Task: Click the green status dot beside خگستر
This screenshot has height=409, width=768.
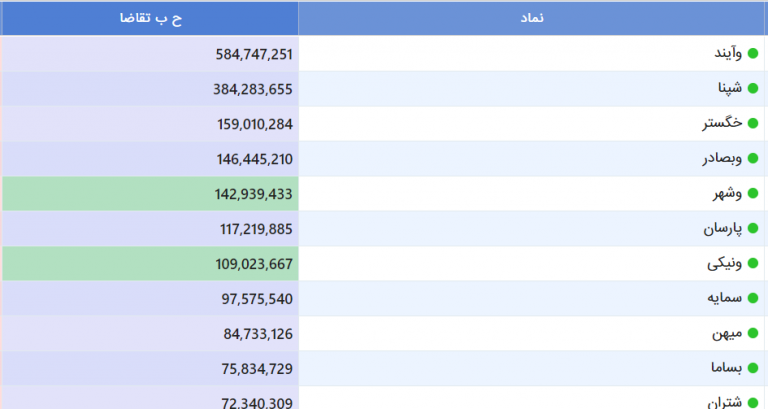Action: point(753,123)
